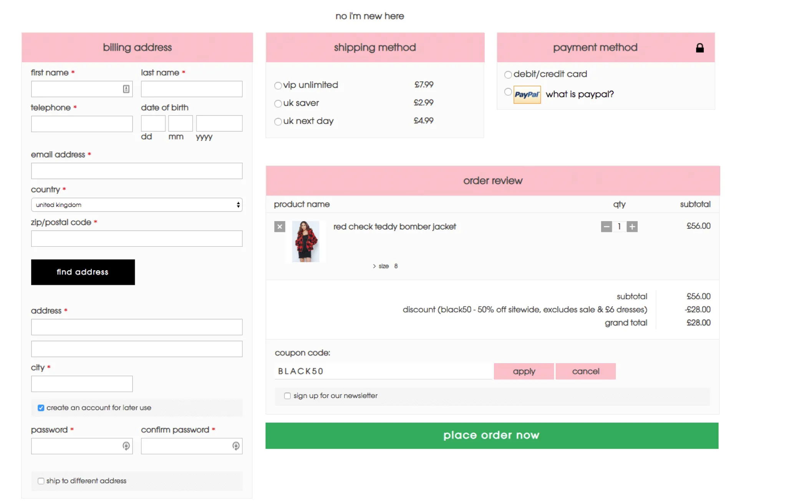Cancel the coupon code
Screen dimensions: 812x504
(586, 372)
